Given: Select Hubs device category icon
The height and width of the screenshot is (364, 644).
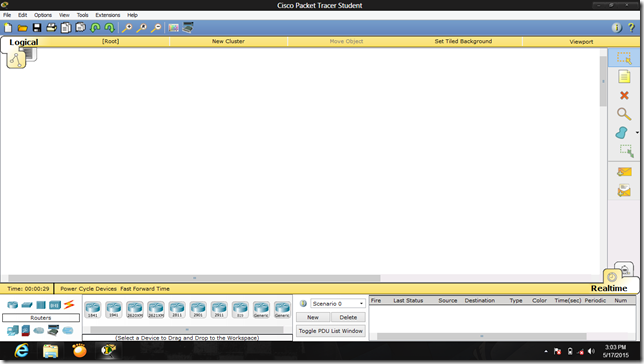Looking at the screenshot, I should 41,305.
